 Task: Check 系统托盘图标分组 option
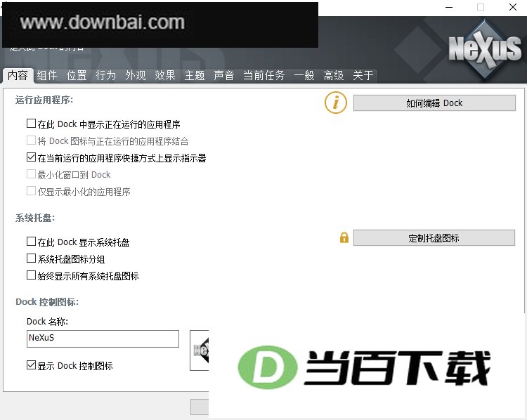click(31, 258)
